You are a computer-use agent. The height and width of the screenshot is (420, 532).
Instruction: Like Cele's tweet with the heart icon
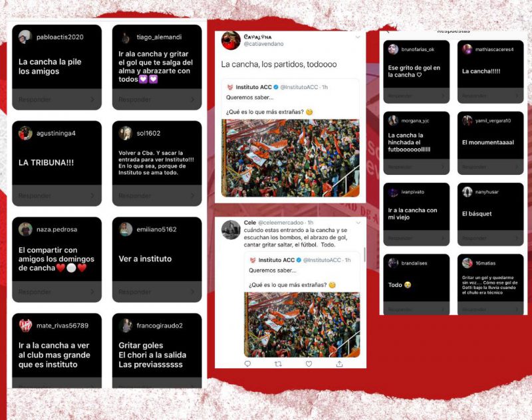click(309, 364)
